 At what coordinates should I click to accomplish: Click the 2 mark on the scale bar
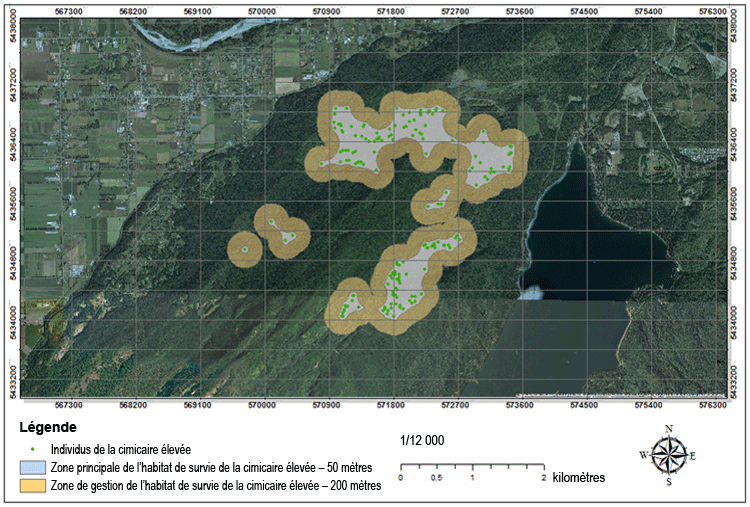(543, 478)
